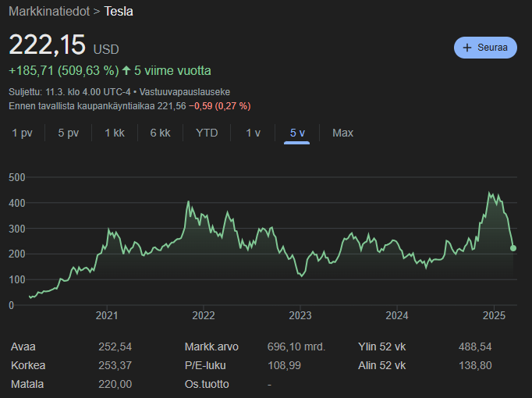Click the 2023 x-axis label

pyautogui.click(x=300, y=315)
